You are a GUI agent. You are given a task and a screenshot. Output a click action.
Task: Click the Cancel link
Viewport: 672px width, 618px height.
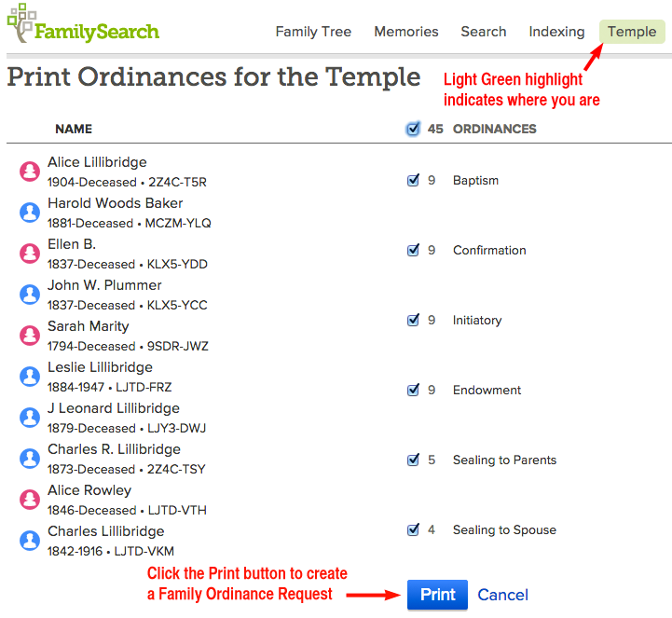point(502,595)
